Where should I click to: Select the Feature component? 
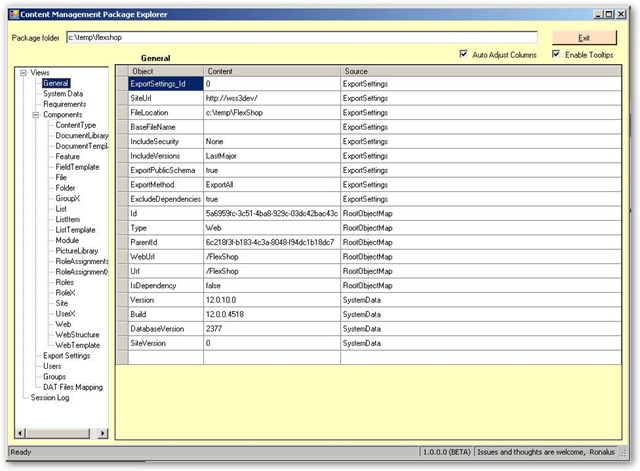[67, 156]
